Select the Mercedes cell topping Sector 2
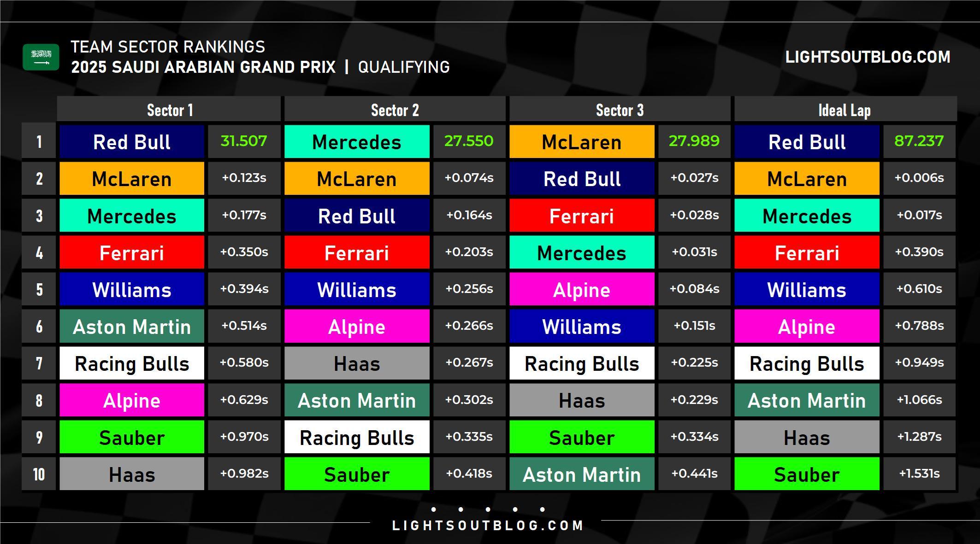This screenshot has width=980, height=544. [357, 141]
